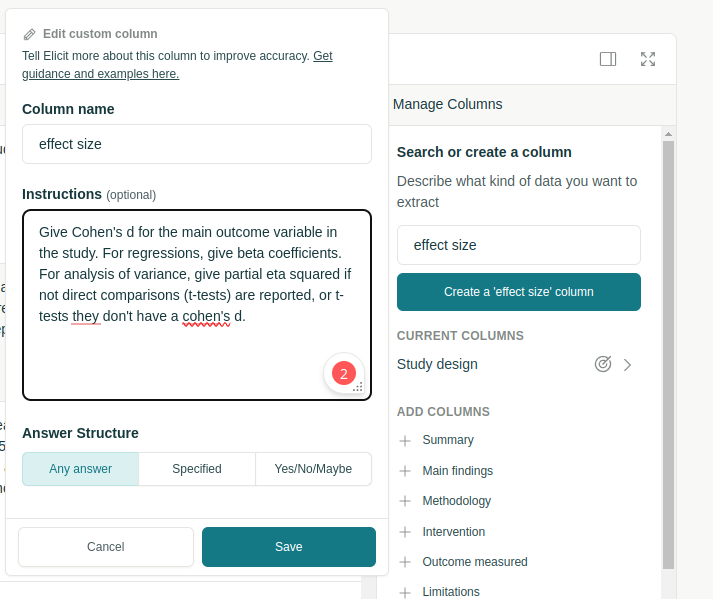The width and height of the screenshot is (713, 599).
Task: Click the plus icon next to Summary
Action: (405, 440)
